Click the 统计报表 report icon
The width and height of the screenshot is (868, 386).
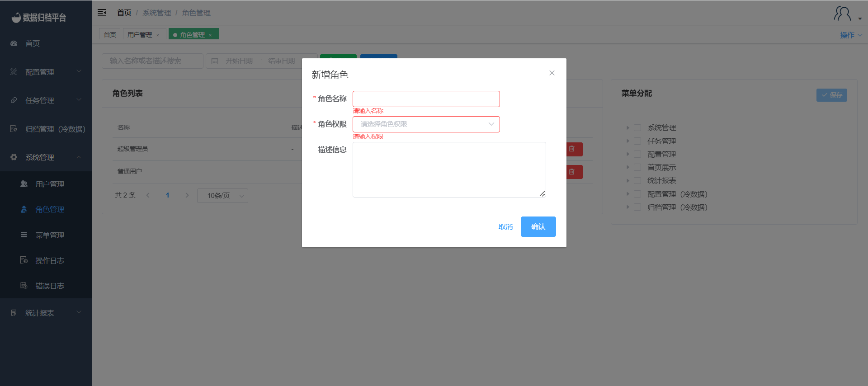point(14,313)
